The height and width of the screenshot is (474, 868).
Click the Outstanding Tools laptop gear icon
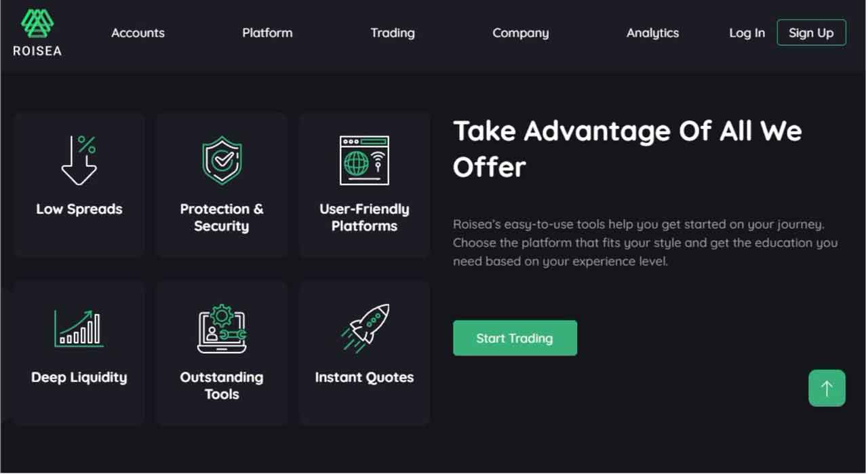click(222, 329)
